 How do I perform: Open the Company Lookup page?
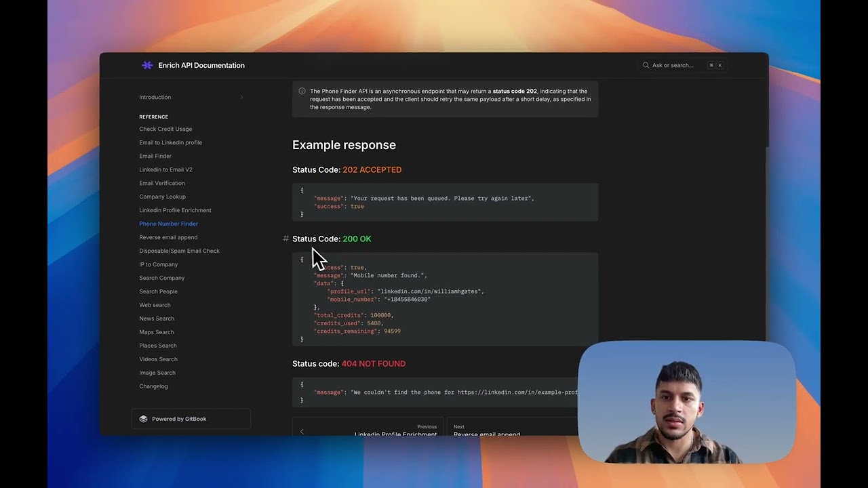coord(162,197)
